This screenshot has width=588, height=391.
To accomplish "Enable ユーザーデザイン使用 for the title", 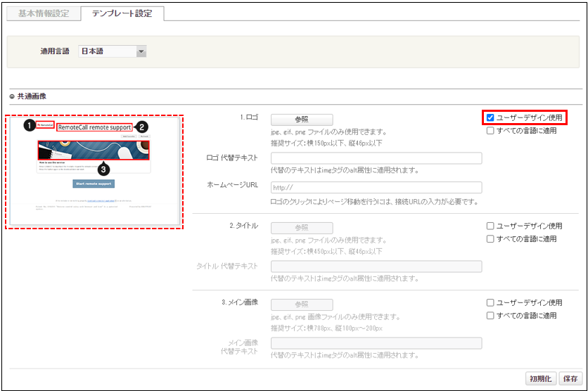I will click(490, 226).
